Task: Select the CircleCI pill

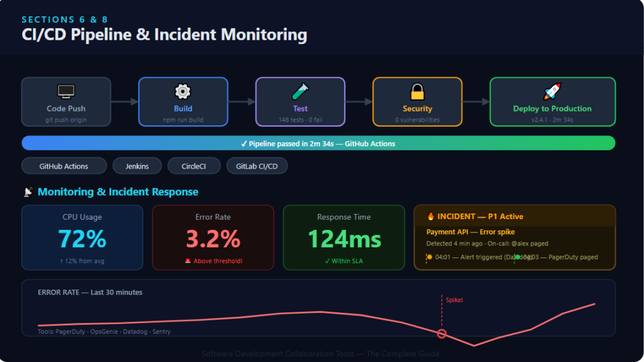Action: (x=194, y=166)
